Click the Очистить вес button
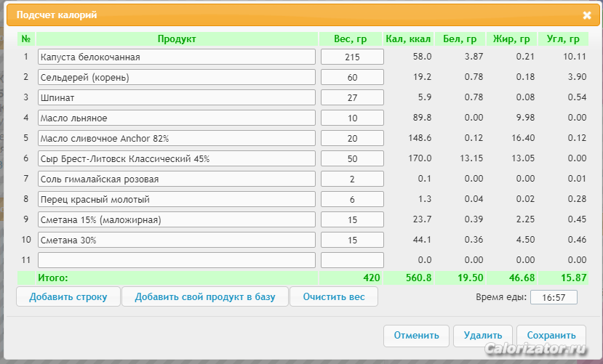This screenshot has width=603, height=364. click(x=334, y=297)
